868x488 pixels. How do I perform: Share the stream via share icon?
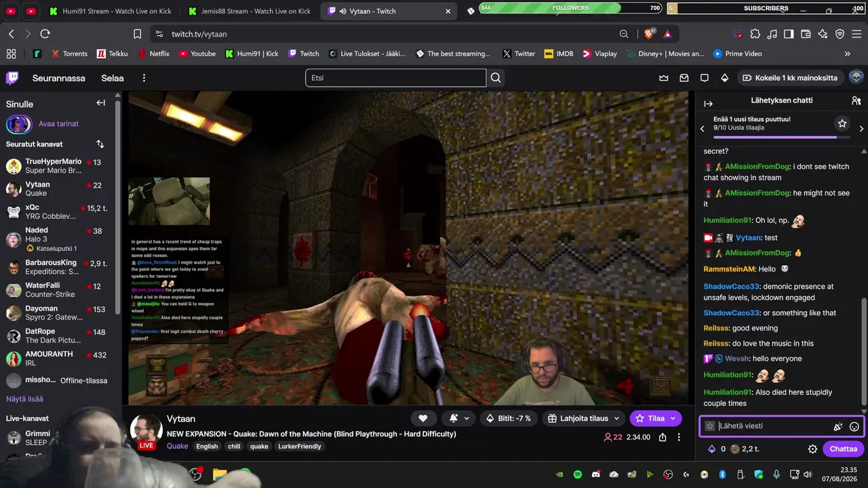(662, 437)
